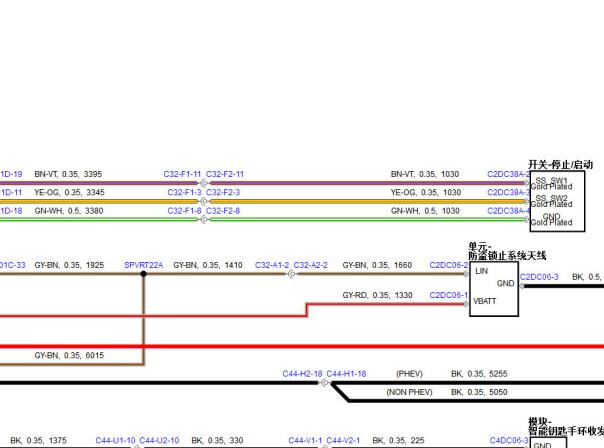Viewport: 604px width, 448px height.
Task: Select pin label C2DC06-3
Action: [x=539, y=277]
